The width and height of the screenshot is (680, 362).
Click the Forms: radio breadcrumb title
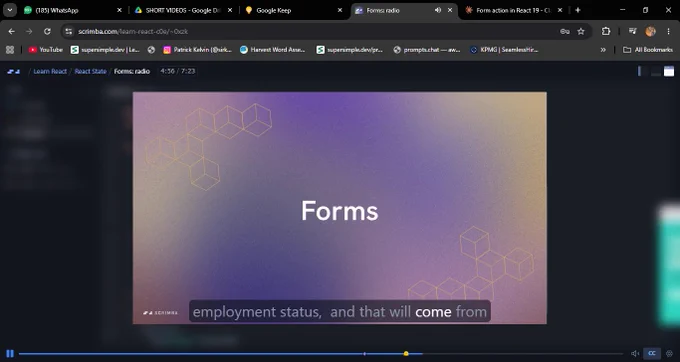(132, 71)
